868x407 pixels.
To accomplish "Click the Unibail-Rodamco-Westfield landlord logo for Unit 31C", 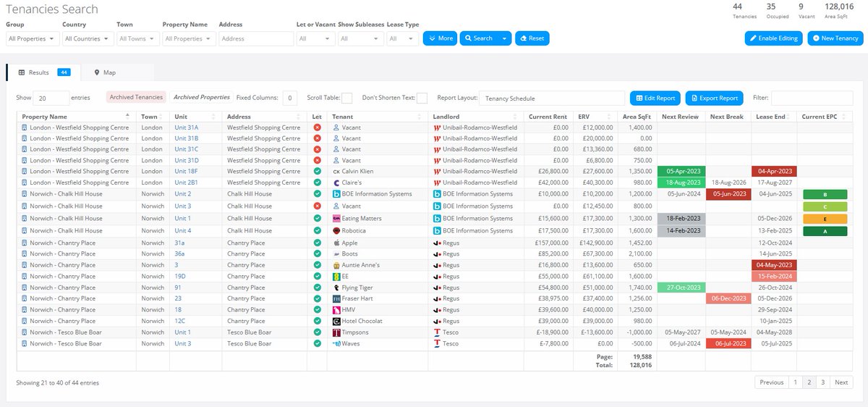I will [x=437, y=149].
